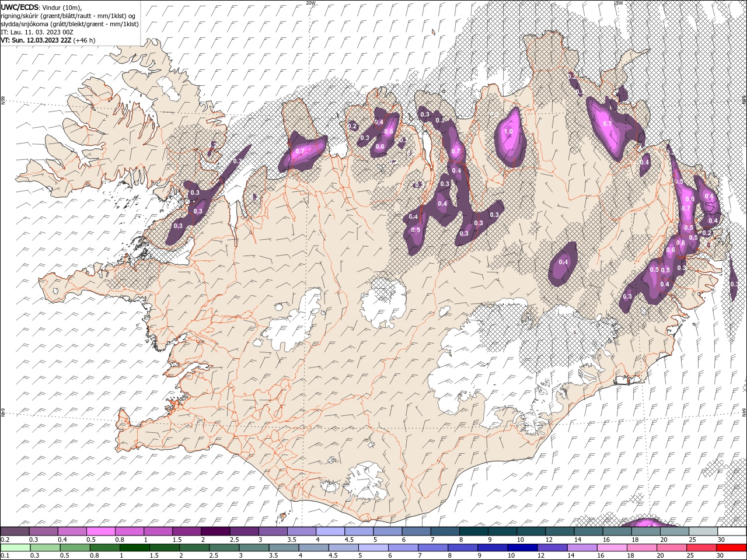Pick the upper legend swatch labeled 1
This screenshot has width=747, height=560.
pos(158,531)
